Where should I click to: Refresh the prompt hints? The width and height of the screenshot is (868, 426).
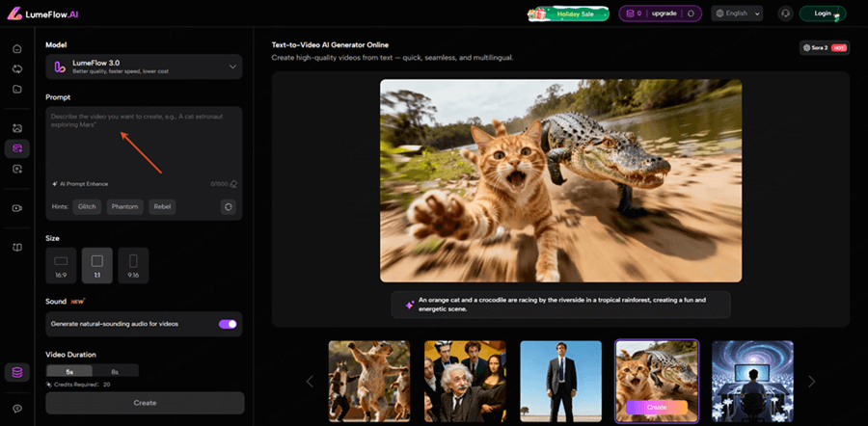point(228,207)
